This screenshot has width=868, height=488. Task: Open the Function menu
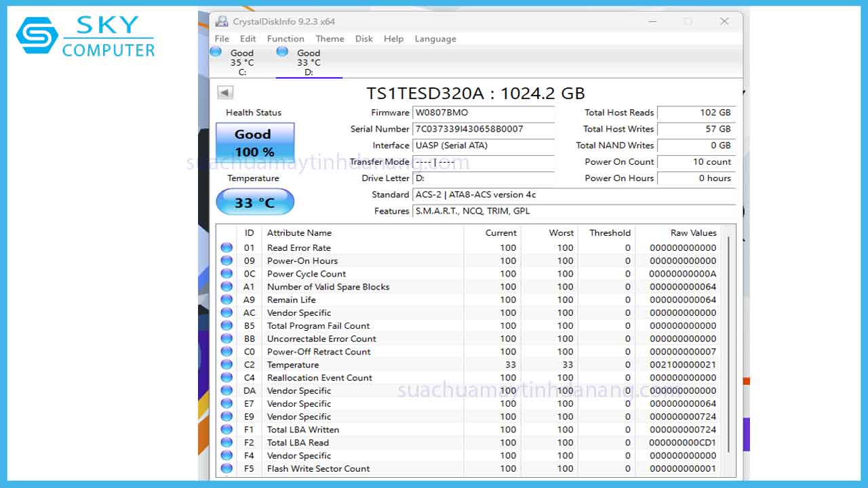(x=285, y=39)
